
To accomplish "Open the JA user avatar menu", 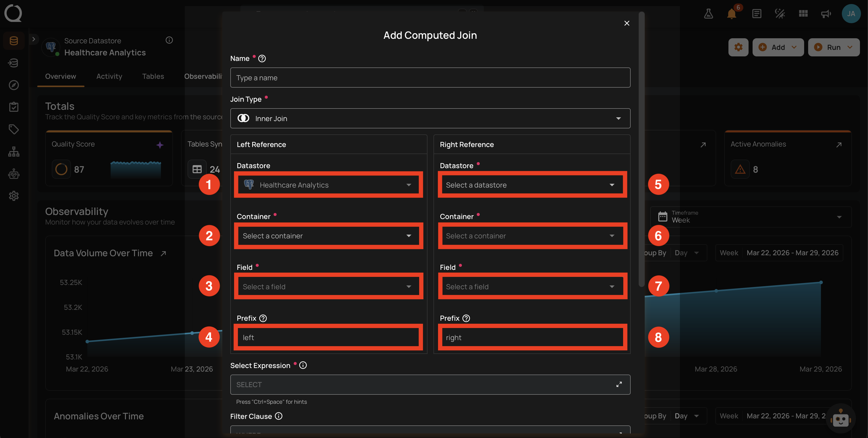I will [851, 14].
